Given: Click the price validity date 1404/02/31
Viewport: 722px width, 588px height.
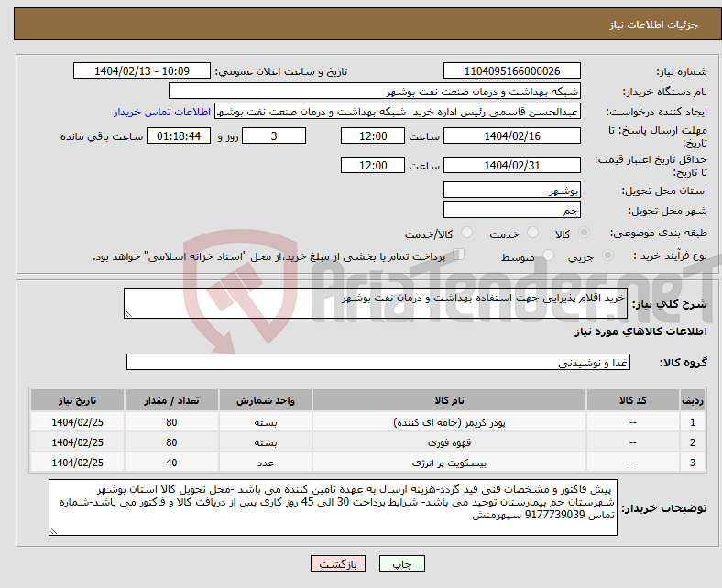Looking at the screenshot, I should pyautogui.click(x=511, y=165).
